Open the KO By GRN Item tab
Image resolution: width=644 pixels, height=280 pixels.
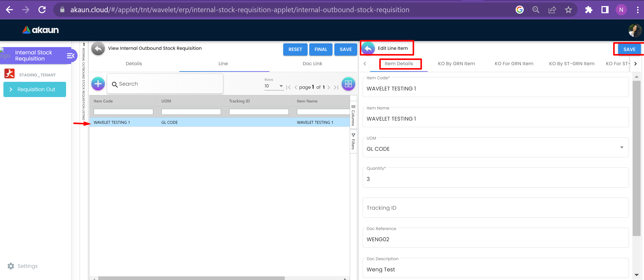coord(456,64)
